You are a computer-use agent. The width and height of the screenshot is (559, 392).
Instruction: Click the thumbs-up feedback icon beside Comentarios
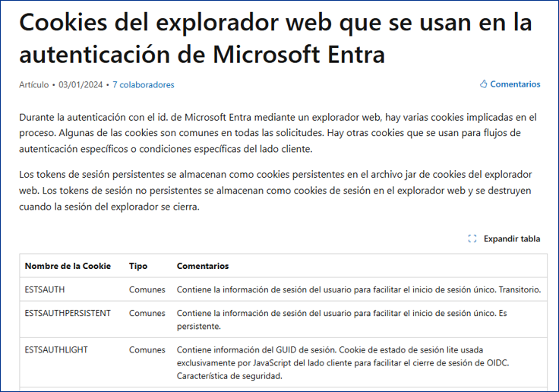[484, 84]
